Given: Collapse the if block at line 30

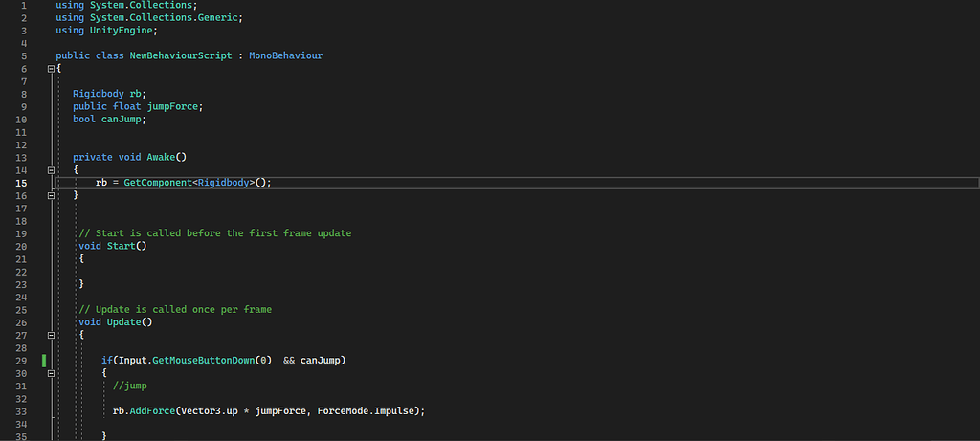Looking at the screenshot, I should (50, 372).
